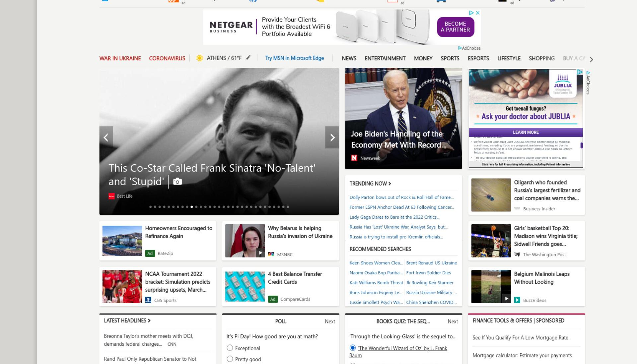This screenshot has height=364, width=637.
Task: Expand the Latest Headlines section
Action: tap(127, 321)
